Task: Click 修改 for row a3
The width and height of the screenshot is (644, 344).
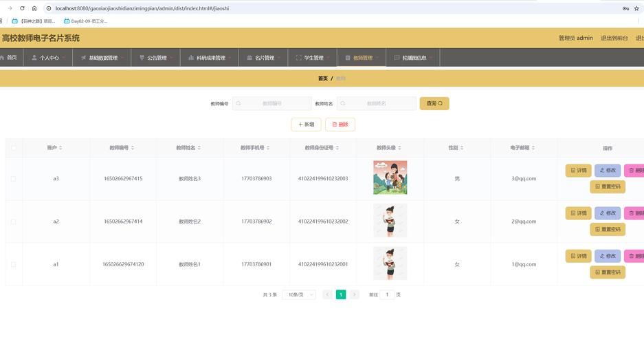Action: [608, 170]
